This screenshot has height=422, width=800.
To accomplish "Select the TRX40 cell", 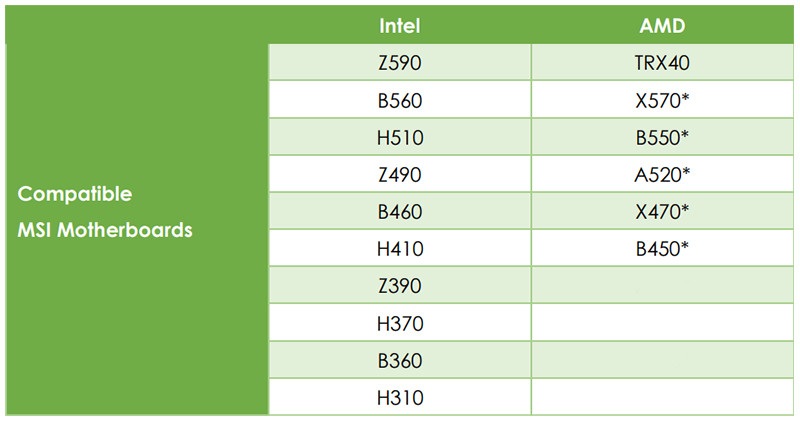I will pos(662,62).
